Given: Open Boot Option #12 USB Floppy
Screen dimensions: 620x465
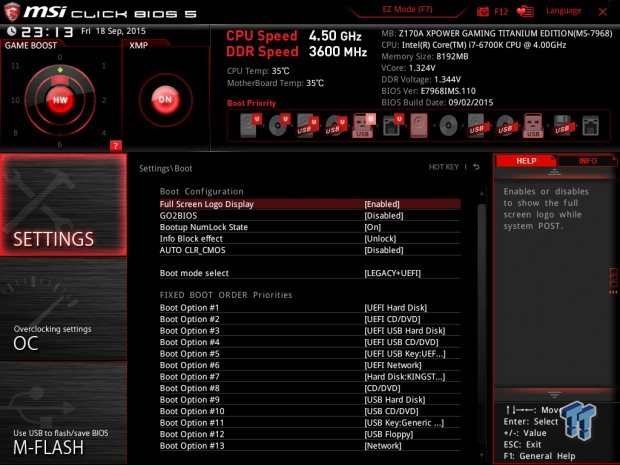Looking at the screenshot, I should pyautogui.click(x=310, y=434).
